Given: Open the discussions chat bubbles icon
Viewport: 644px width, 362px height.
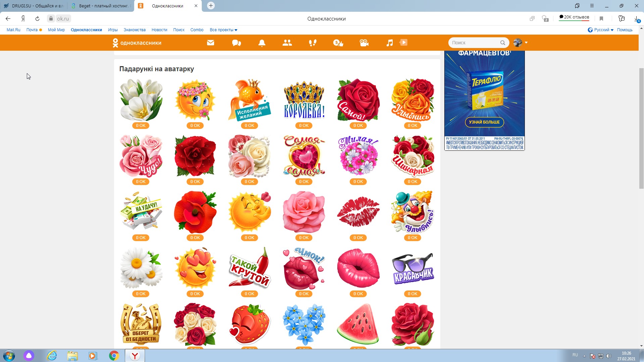Looking at the screenshot, I should [x=236, y=43].
